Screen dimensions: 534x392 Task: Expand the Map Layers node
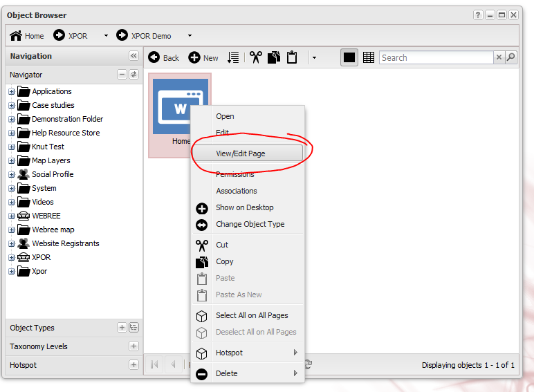[12, 160]
